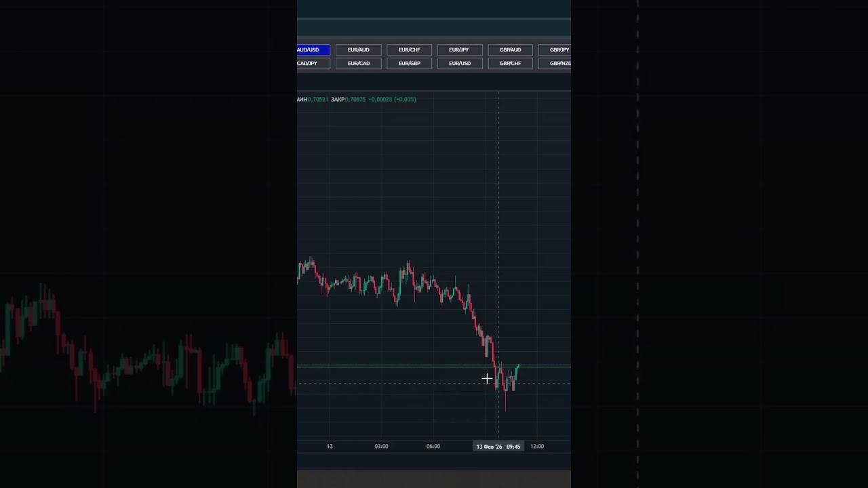The image size is (868, 488).
Task: Open the EUR/CHF currency pair
Action: coord(409,49)
